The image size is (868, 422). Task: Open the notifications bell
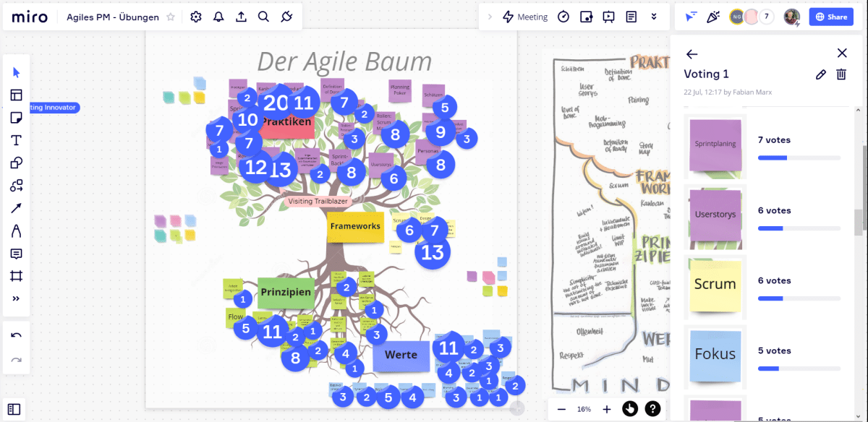218,17
